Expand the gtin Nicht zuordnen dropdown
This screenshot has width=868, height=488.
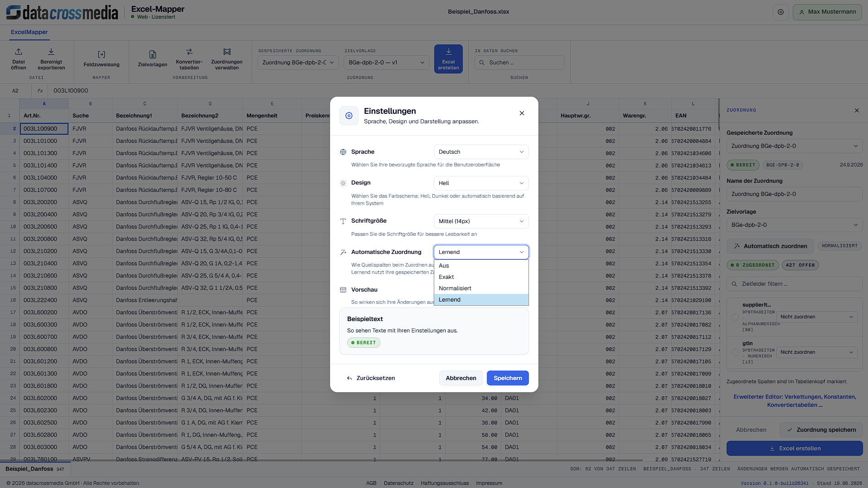click(x=817, y=352)
